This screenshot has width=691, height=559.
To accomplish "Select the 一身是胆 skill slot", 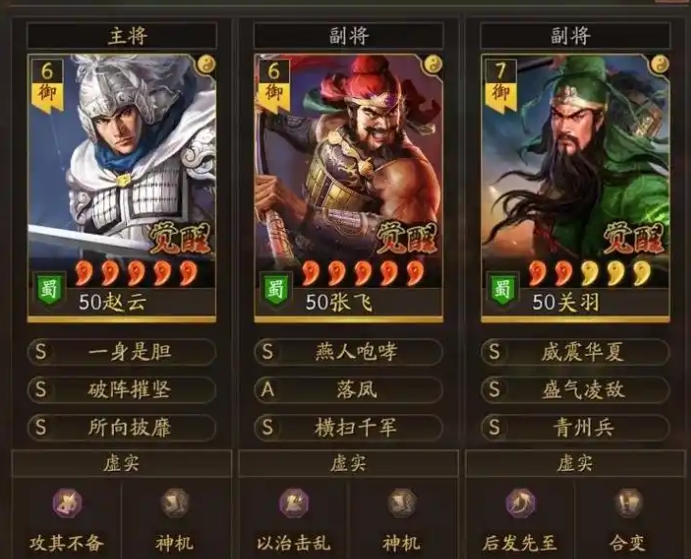I will tap(122, 352).
